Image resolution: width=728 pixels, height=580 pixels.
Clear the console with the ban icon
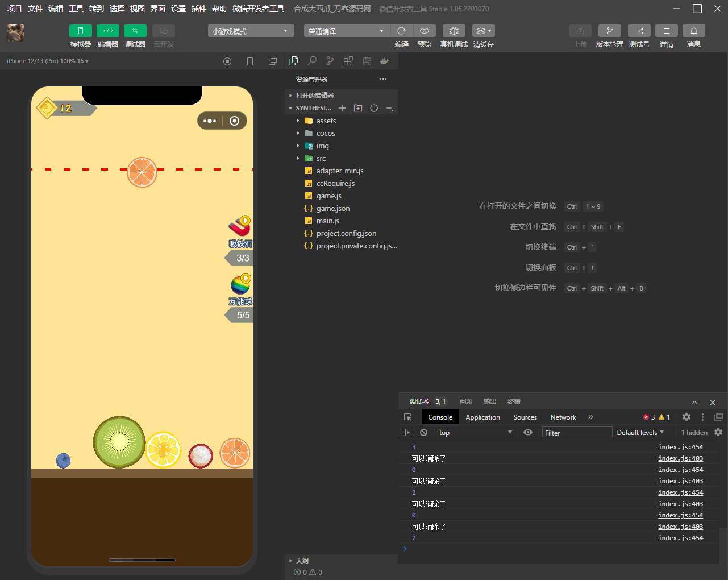pos(423,432)
